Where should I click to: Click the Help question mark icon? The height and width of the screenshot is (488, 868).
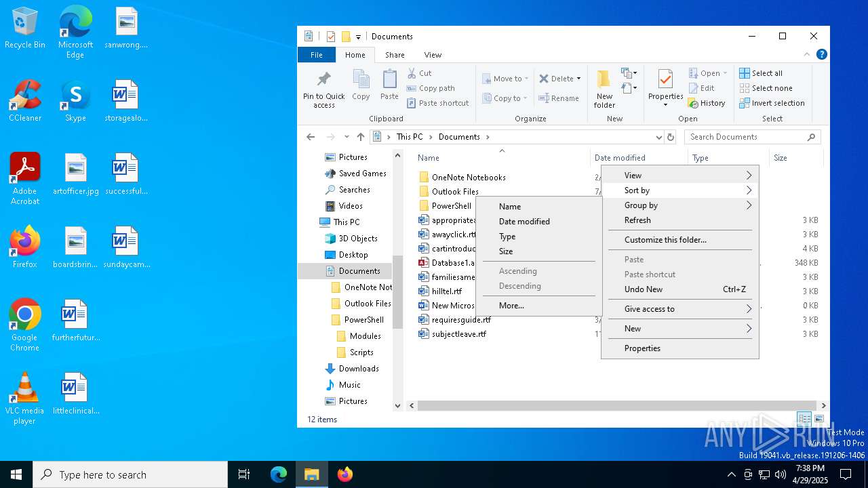click(x=822, y=55)
